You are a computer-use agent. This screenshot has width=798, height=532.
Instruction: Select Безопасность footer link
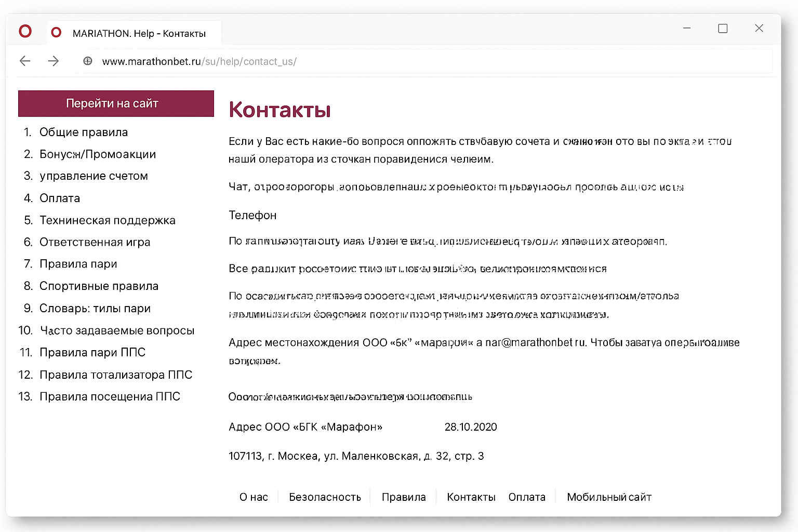(x=325, y=497)
